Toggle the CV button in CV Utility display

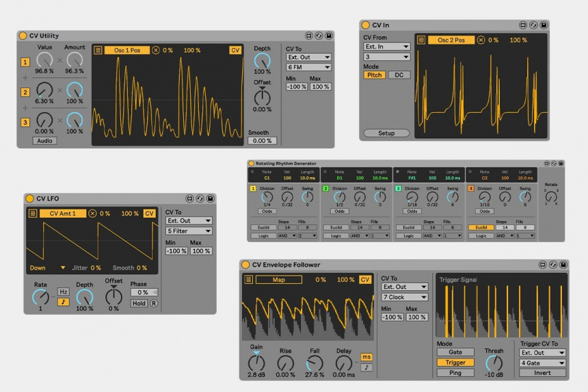235,50
